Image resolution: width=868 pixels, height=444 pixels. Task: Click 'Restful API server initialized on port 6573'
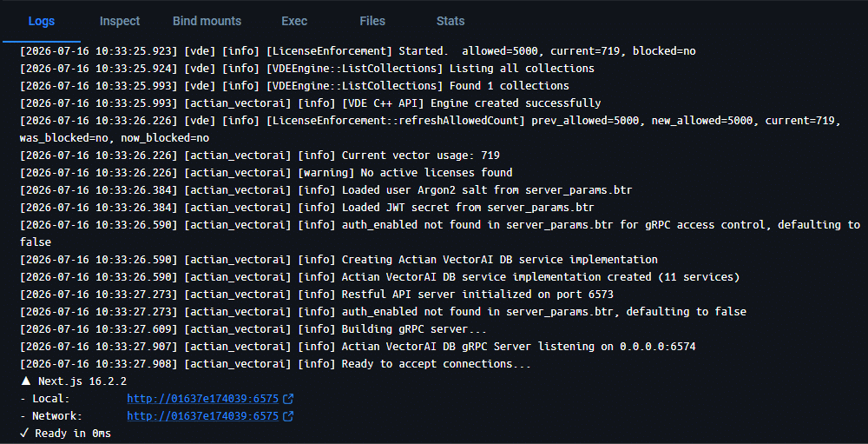(317, 295)
